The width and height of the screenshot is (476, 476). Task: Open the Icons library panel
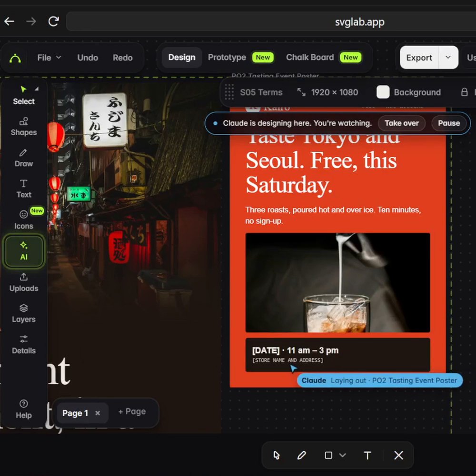[x=24, y=220]
